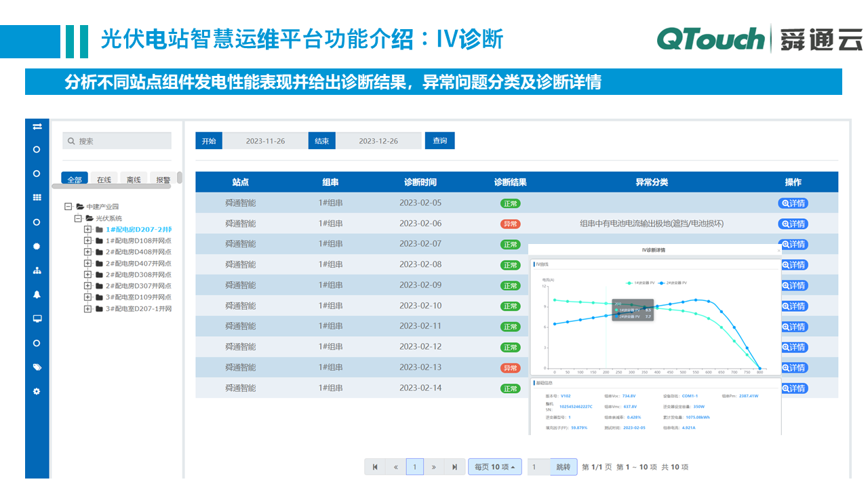Open settings via the gear icon
Image resolution: width=868 pixels, height=488 pixels.
37,391
